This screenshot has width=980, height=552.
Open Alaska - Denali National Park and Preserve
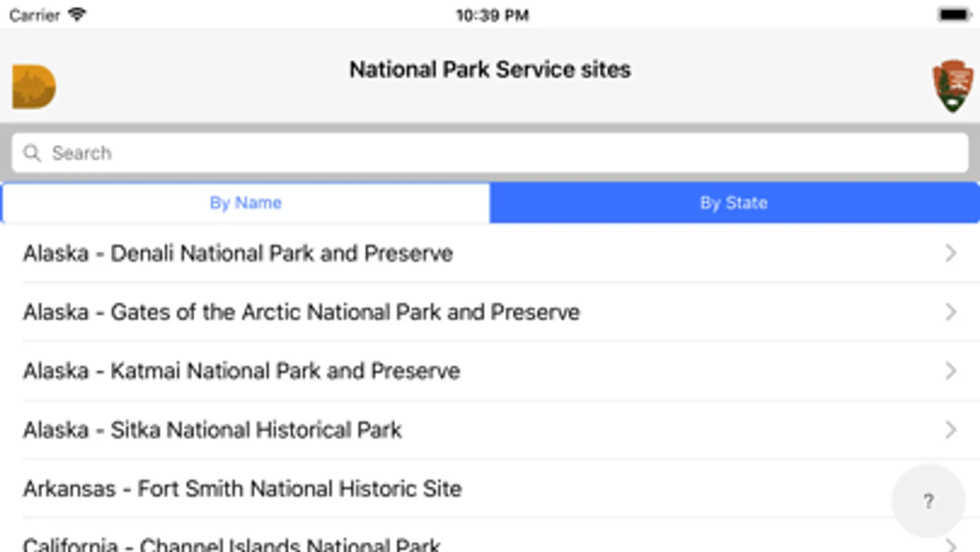pyautogui.click(x=490, y=253)
